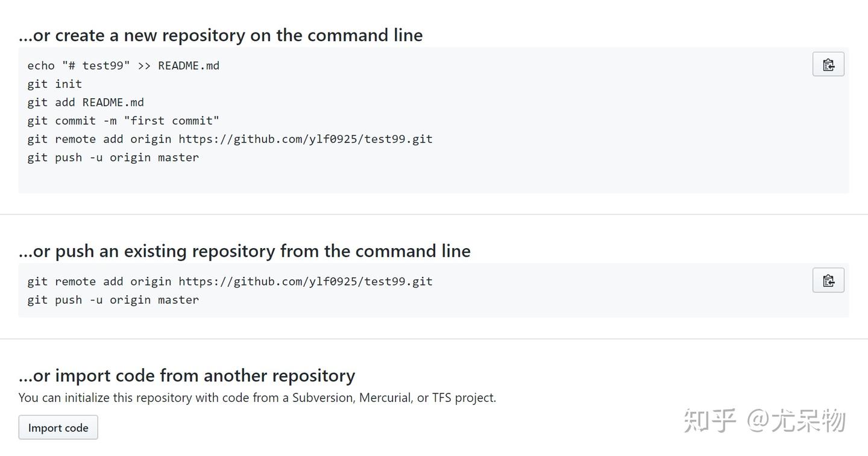
Task: Click the git push line under create-repository commands
Action: click(x=113, y=157)
